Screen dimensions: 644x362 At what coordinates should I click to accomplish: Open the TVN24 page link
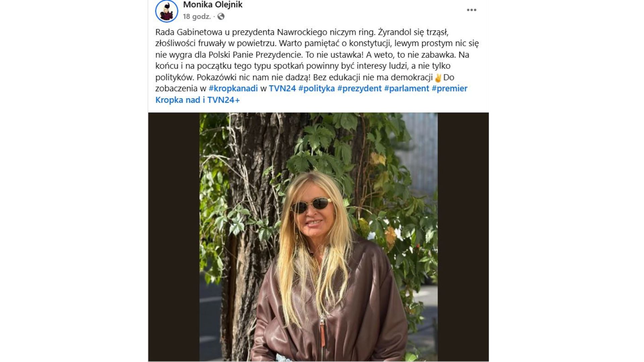[x=282, y=88]
